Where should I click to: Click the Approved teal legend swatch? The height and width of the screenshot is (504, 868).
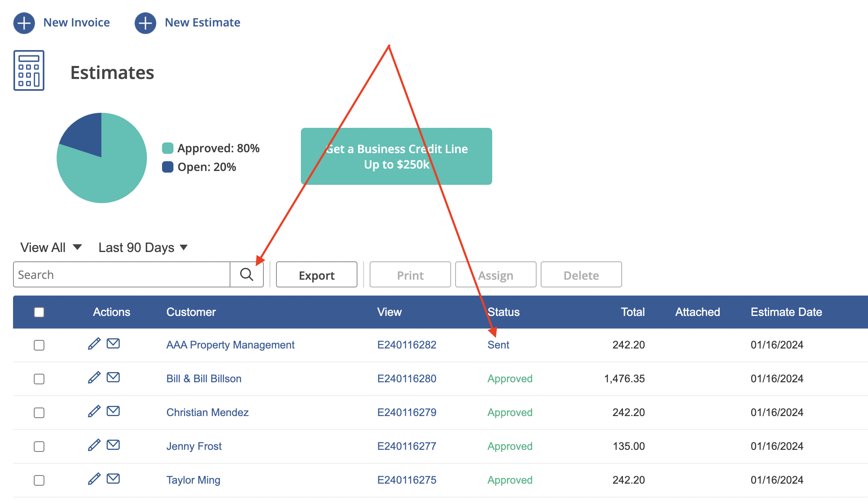tap(168, 148)
